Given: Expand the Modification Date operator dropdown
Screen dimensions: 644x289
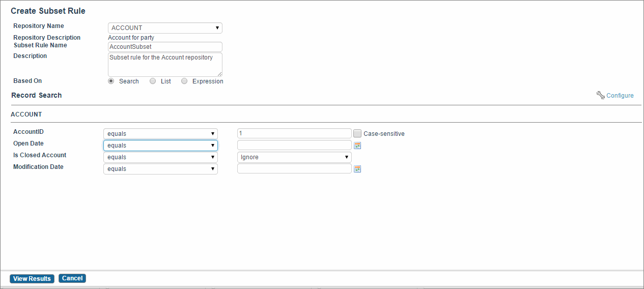Looking at the screenshot, I should [160, 169].
